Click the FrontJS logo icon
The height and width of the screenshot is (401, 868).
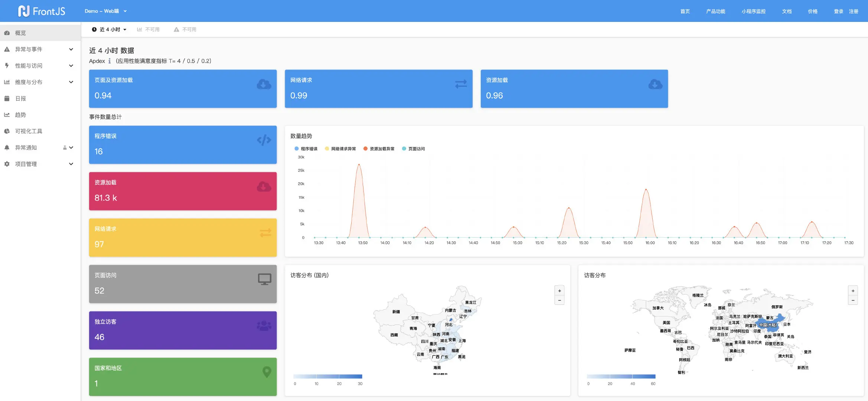[x=24, y=11]
